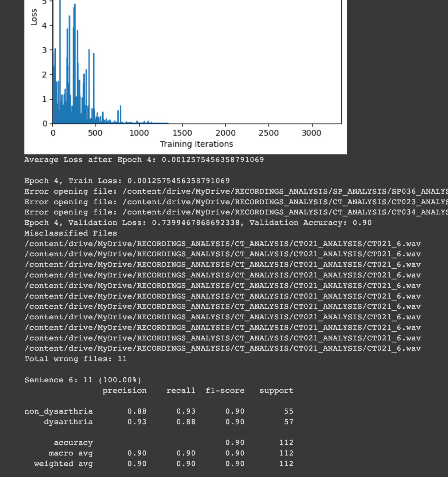
Task: Click macro avg recall value 0.90
Action: click(x=186, y=453)
